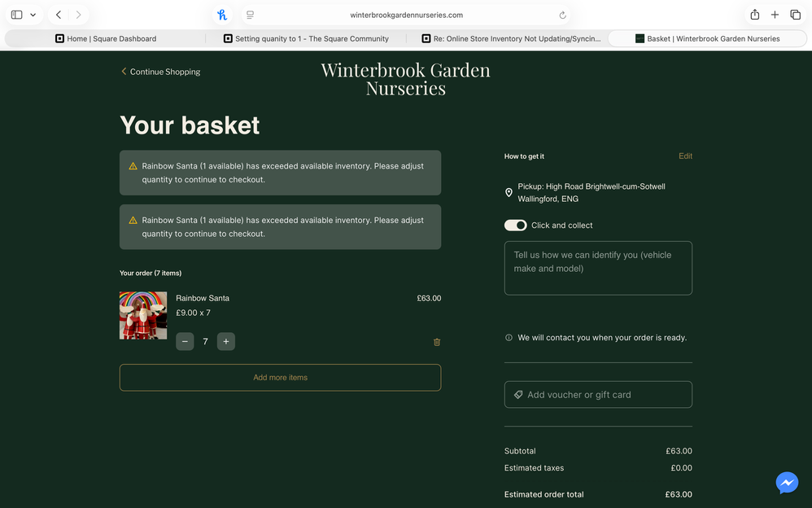Disable the Click and collect toggle
Image resolution: width=812 pixels, height=508 pixels.
pos(515,225)
